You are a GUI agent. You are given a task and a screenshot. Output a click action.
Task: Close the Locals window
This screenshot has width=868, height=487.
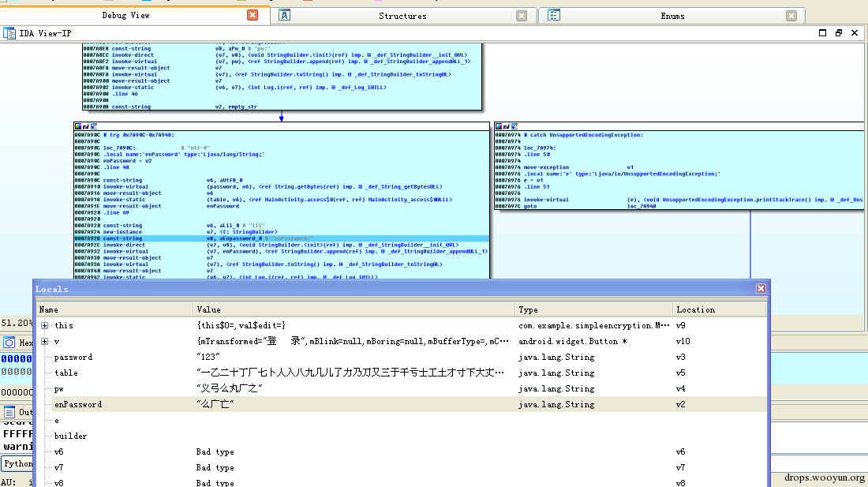click(761, 288)
